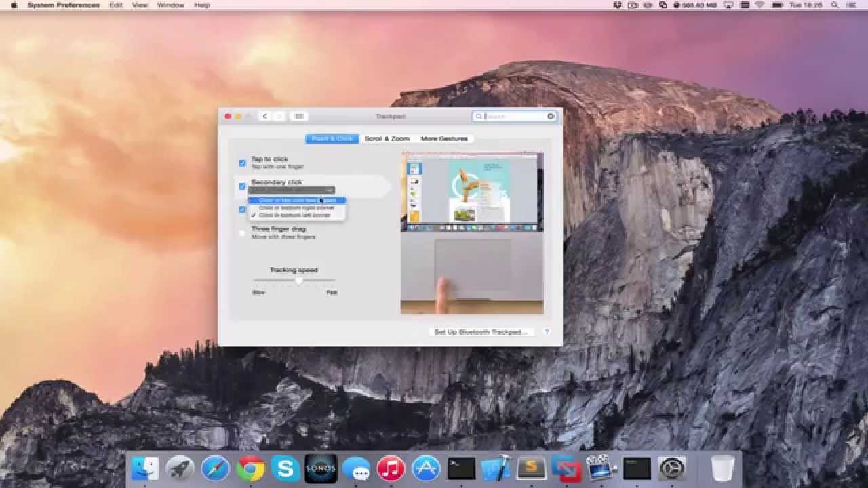This screenshot has width=868, height=488.
Task: Enable the Three finger drag checkbox
Action: 242,232
